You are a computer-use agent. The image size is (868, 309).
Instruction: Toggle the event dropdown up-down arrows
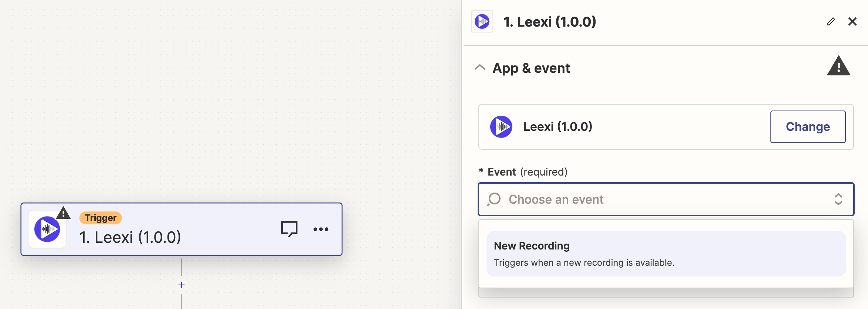click(x=838, y=199)
